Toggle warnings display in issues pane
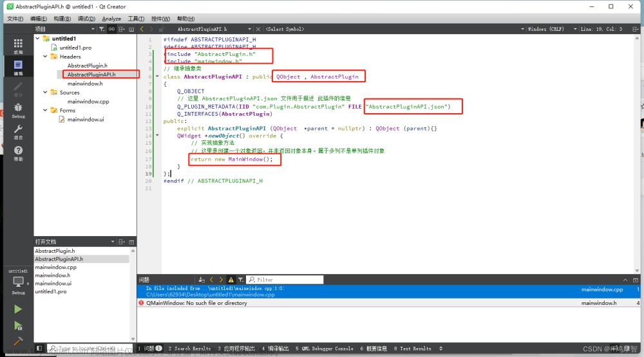This screenshot has height=357, width=644. point(231,280)
